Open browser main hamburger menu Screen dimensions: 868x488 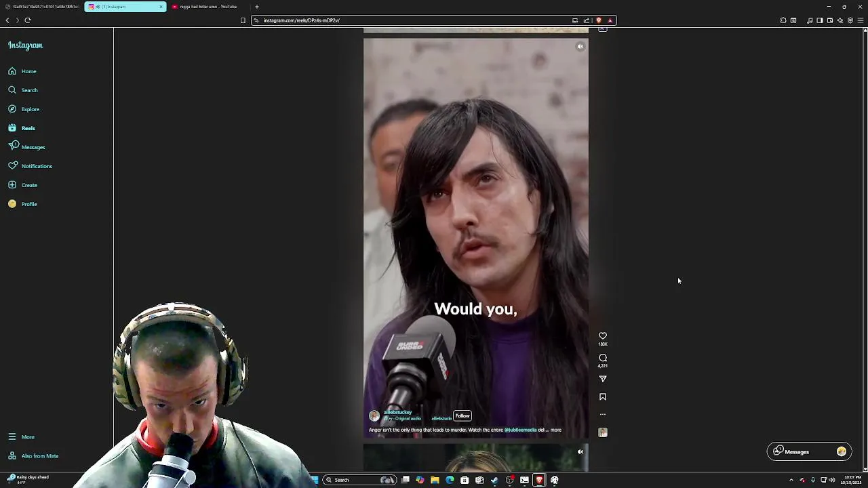(x=861, y=20)
